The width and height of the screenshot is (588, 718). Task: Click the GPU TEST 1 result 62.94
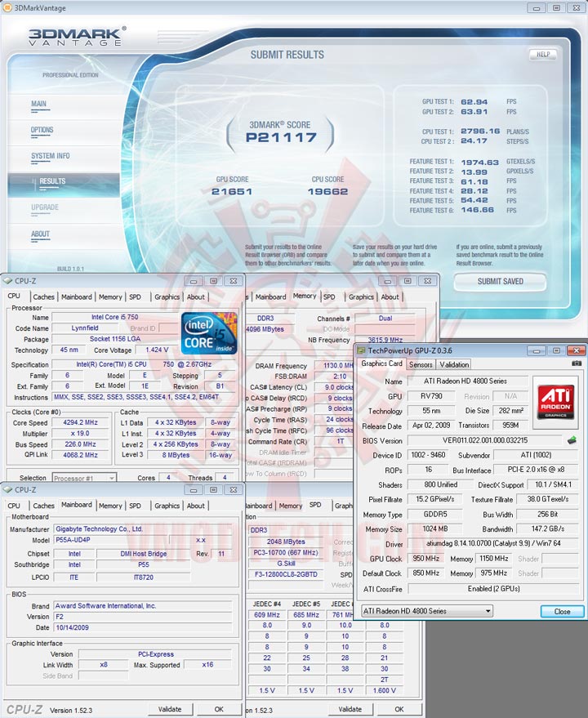[474, 101]
